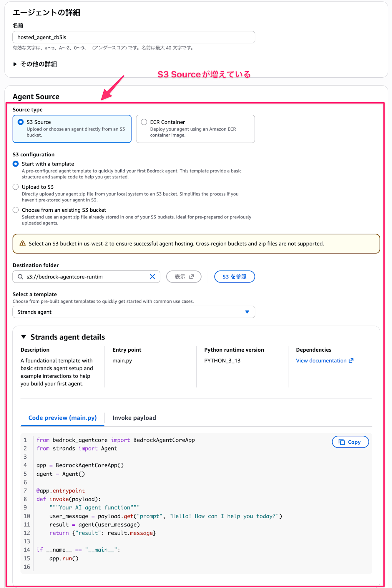Open the View documentation link
This screenshot has height=588, width=392.
tap(321, 360)
